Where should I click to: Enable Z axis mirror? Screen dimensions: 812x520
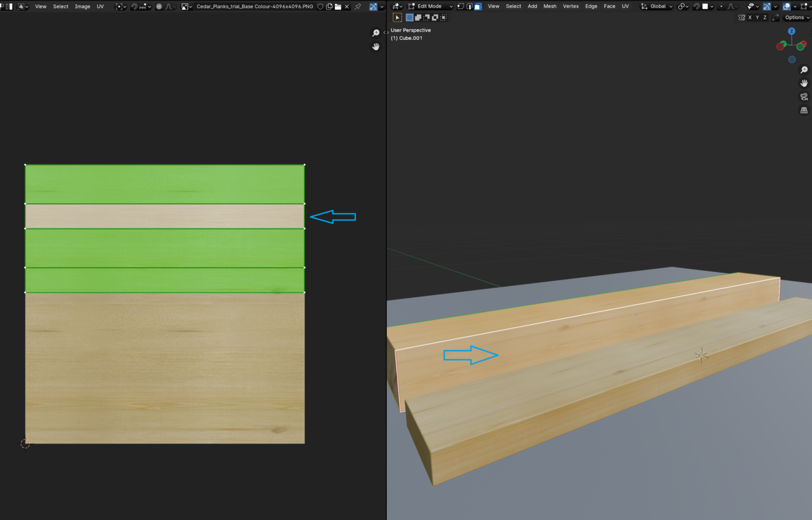coord(765,18)
